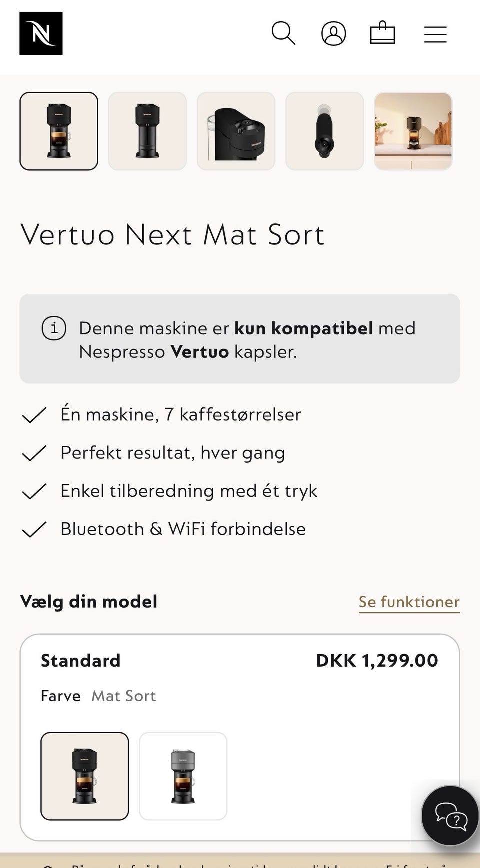Click the Vertuo Next Mat Sort title
Viewport: 480px width, 868px height.
tap(173, 234)
